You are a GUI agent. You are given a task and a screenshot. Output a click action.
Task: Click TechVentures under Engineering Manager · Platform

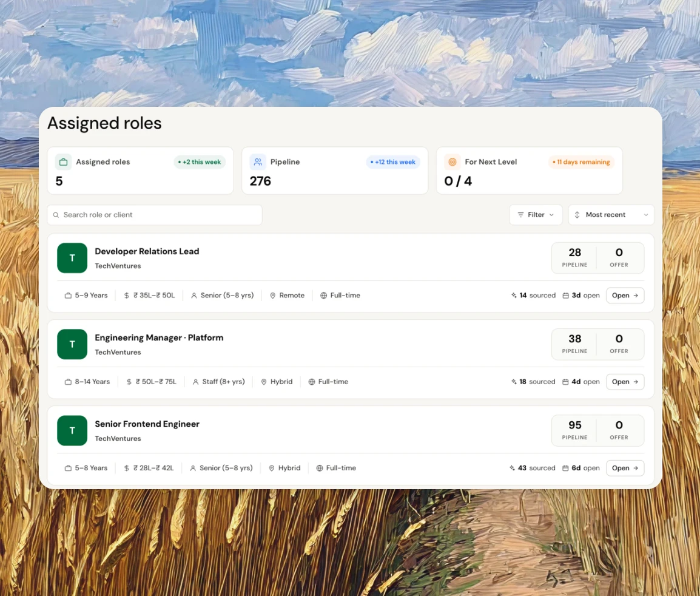point(118,352)
